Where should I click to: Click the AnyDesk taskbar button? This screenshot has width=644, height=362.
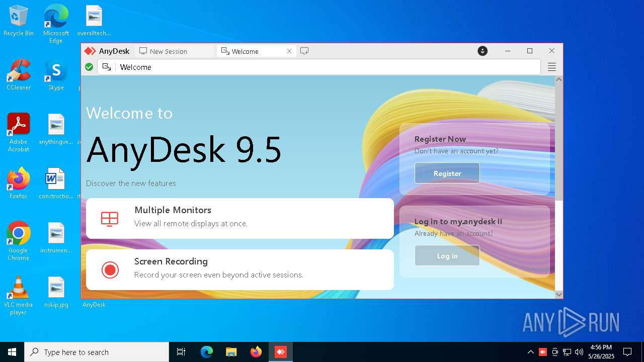click(x=280, y=352)
